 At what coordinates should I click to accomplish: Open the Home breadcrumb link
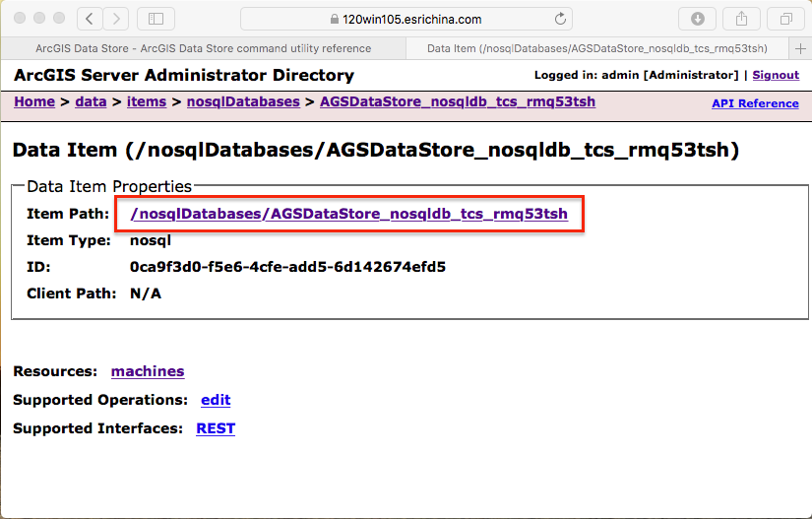pyautogui.click(x=34, y=101)
